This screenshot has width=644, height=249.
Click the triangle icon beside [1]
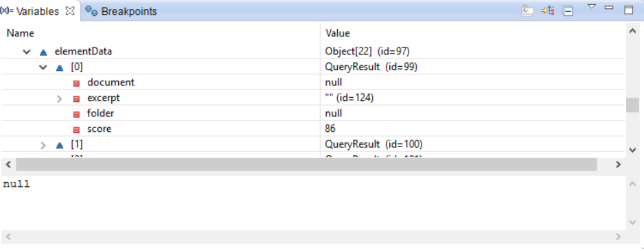click(60, 145)
